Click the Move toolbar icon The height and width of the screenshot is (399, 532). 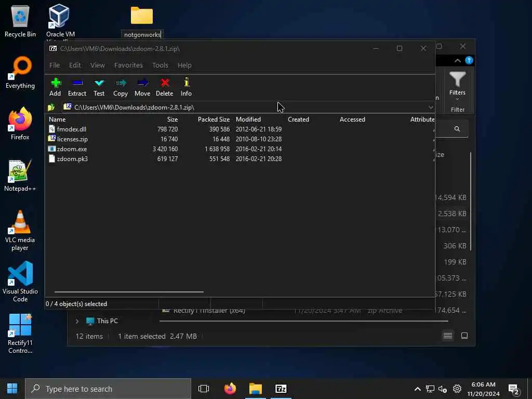pyautogui.click(x=142, y=83)
